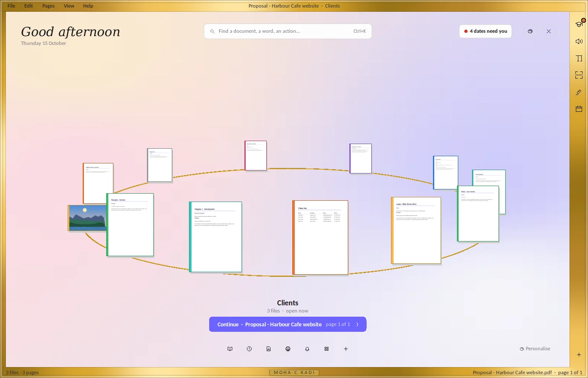588x378 pixels.
Task: Open the mountain landscape image thumbnail
Action: pos(87,218)
